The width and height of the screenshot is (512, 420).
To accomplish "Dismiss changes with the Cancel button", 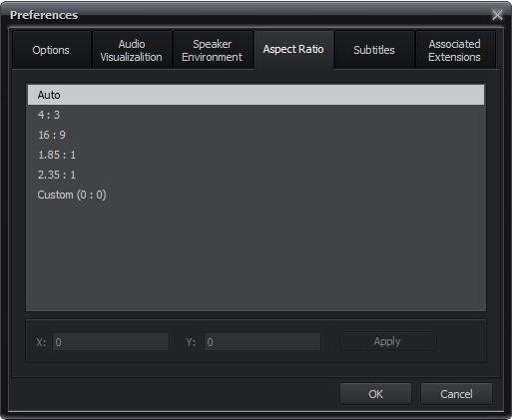I will (456, 394).
